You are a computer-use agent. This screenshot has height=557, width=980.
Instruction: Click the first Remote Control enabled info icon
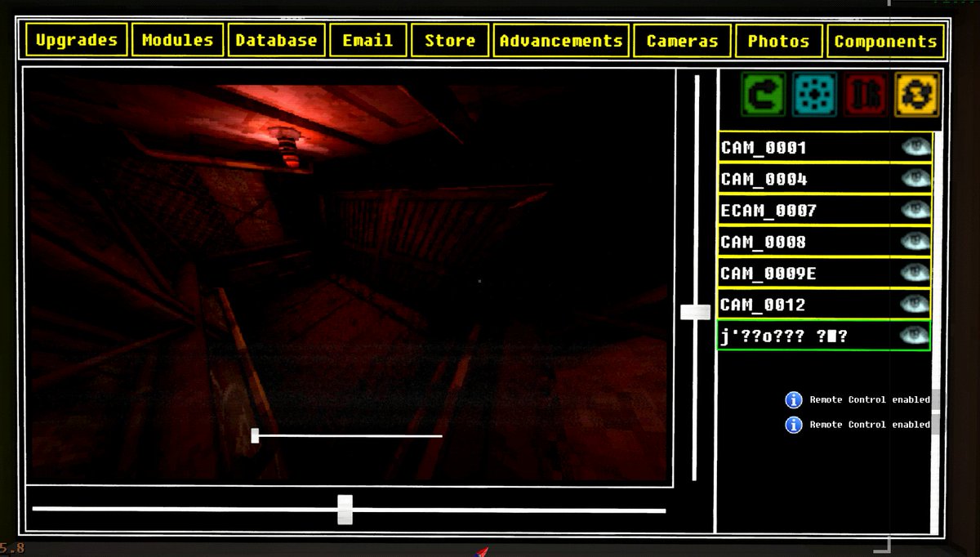(793, 400)
